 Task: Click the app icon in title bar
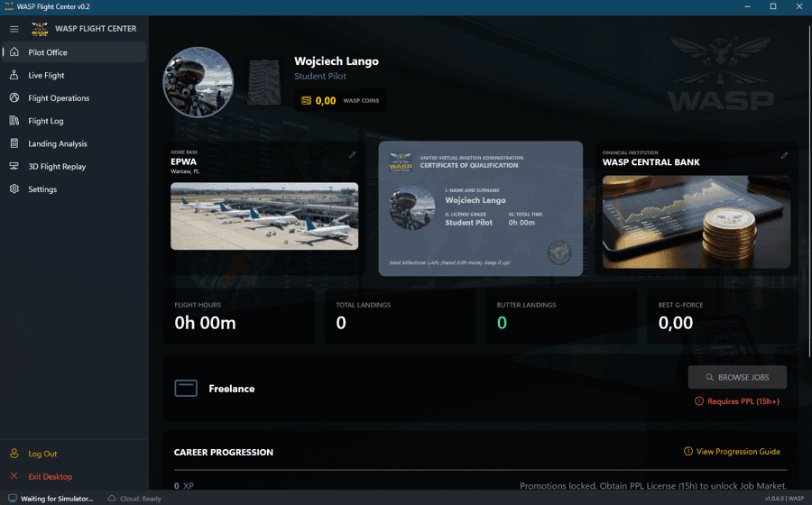point(9,6)
